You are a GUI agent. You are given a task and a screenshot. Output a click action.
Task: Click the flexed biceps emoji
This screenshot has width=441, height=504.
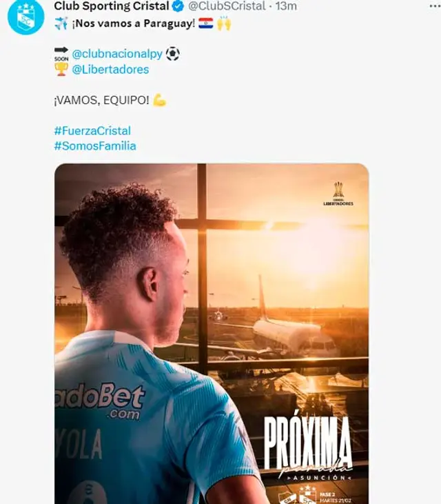tap(159, 100)
